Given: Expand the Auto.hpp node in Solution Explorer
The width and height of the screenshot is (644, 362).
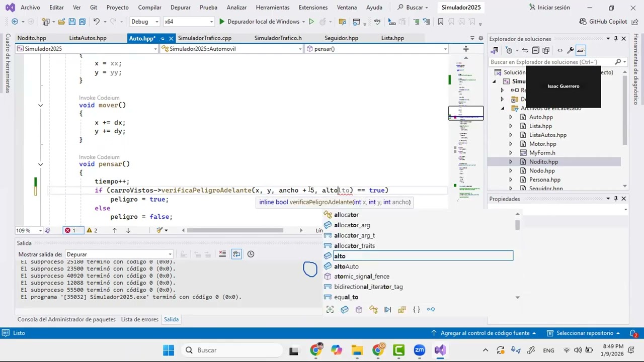Looking at the screenshot, I should coord(510,117).
